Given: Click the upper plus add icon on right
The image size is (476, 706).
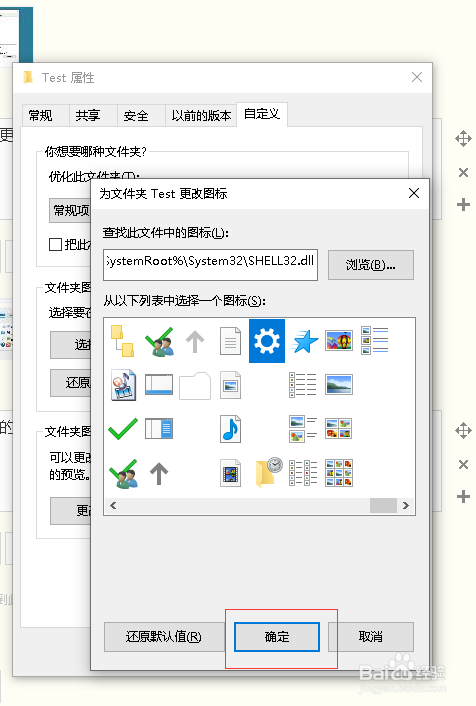Looking at the screenshot, I should tap(463, 205).
